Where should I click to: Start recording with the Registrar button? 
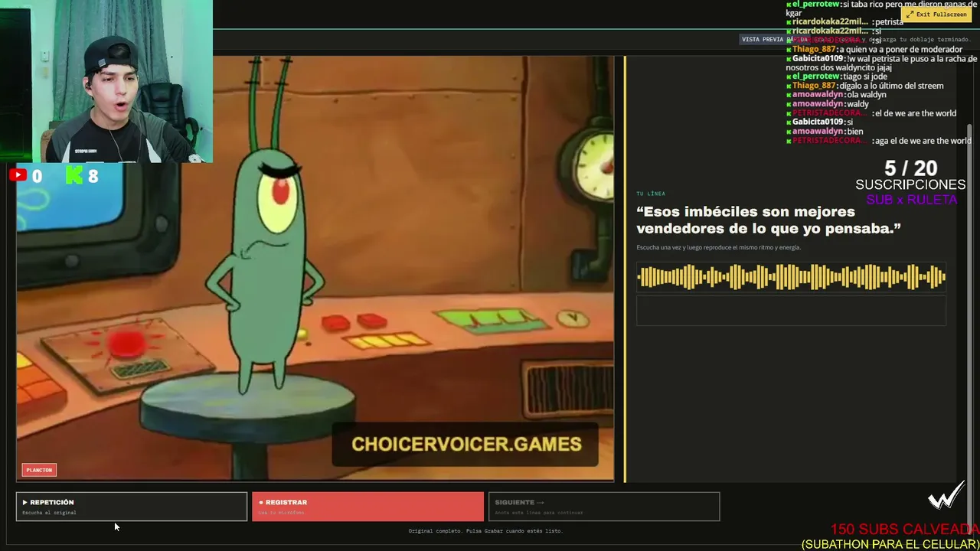[x=367, y=507]
